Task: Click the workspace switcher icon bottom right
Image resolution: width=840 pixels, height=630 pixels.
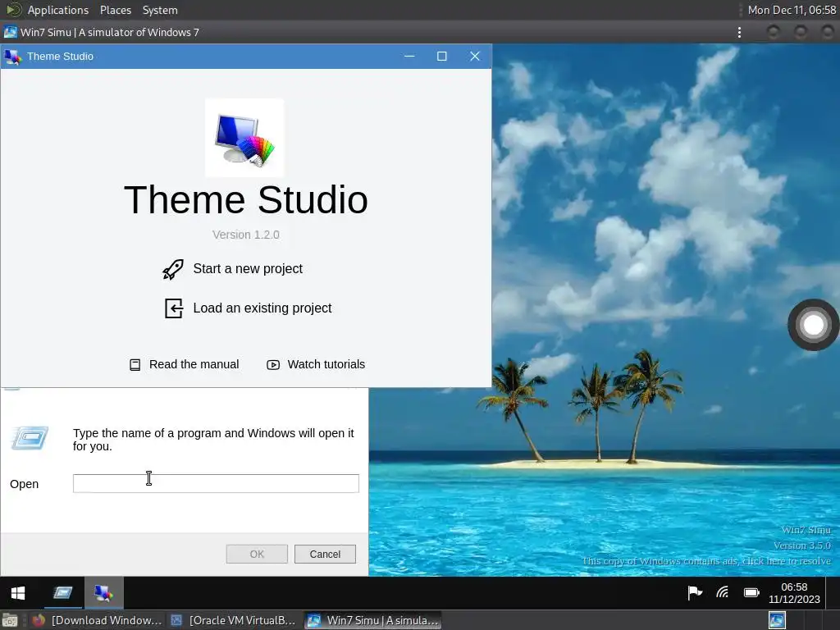Action: pos(777,620)
